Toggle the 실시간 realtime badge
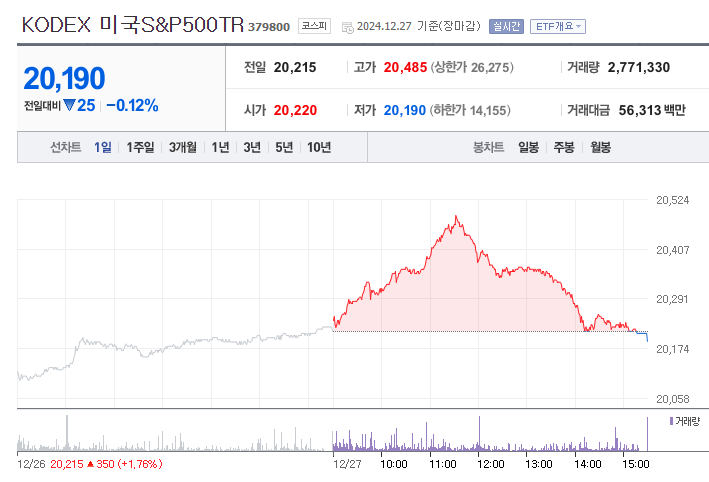Screen dimensions: 709x482 (x=506, y=27)
